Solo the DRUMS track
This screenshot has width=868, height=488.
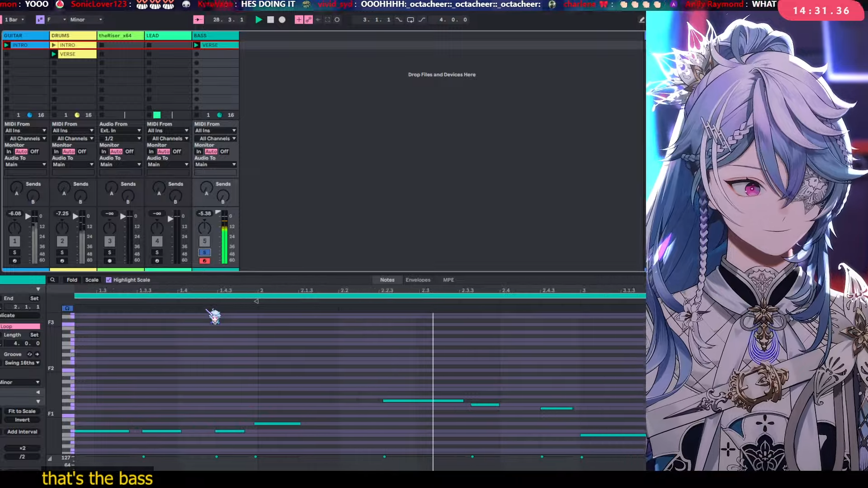point(62,253)
